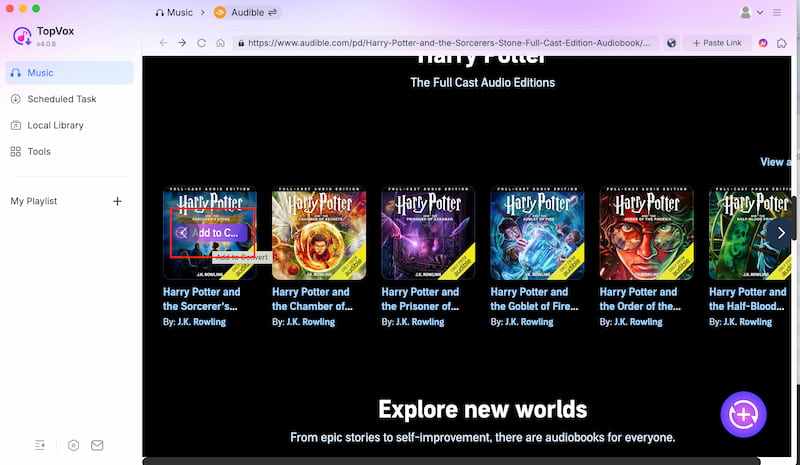
Task: Open the mail feedback icon
Action: [x=97, y=445]
